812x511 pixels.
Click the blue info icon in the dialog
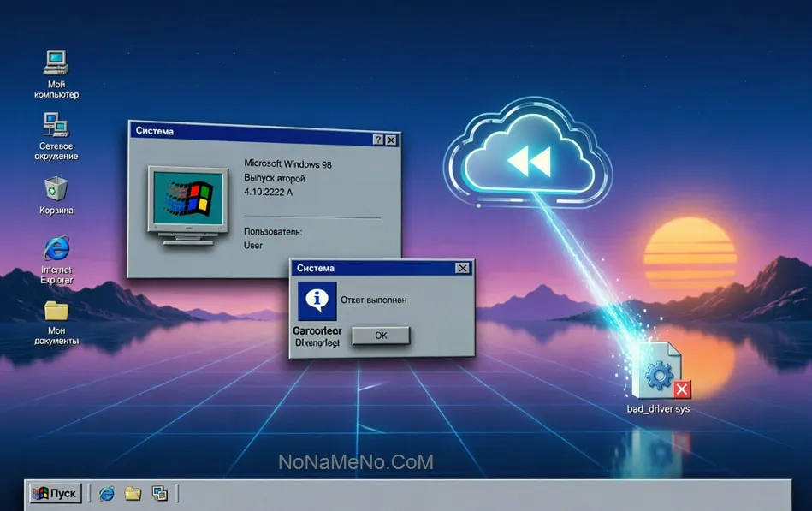click(x=317, y=301)
